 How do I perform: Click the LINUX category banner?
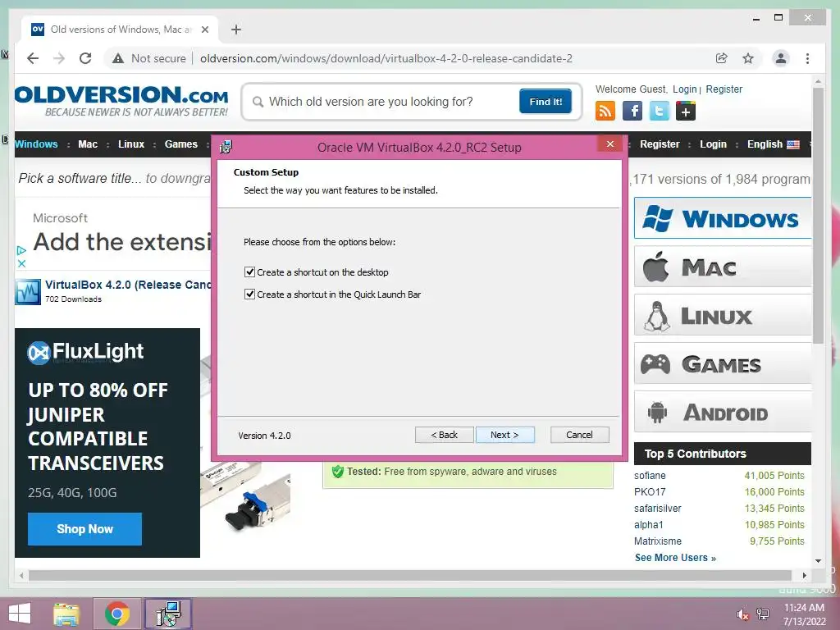pos(723,315)
